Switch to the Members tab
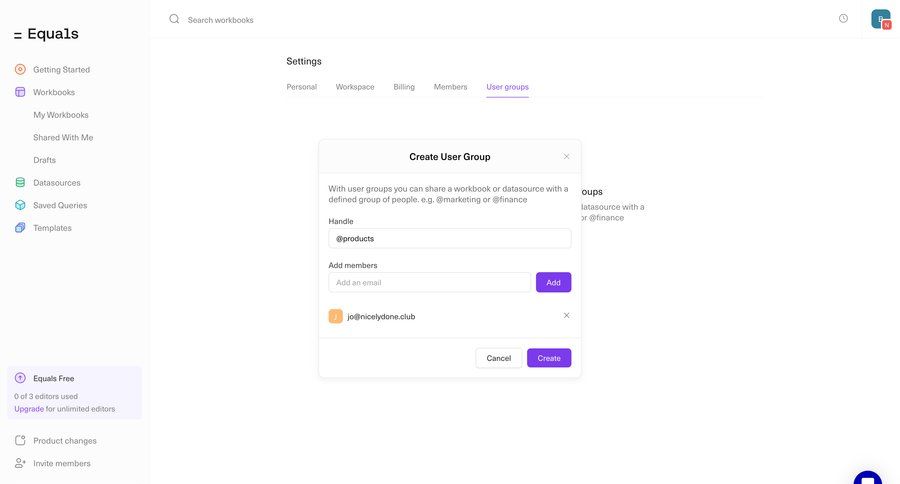 coord(450,87)
